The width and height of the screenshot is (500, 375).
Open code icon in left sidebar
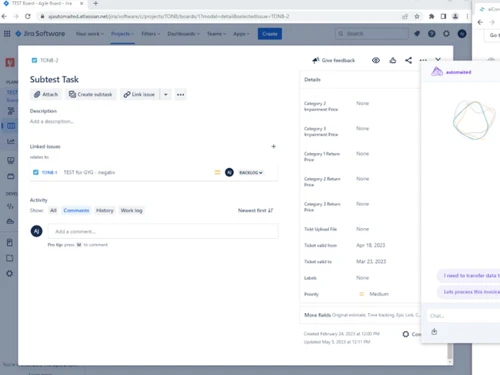[10, 206]
